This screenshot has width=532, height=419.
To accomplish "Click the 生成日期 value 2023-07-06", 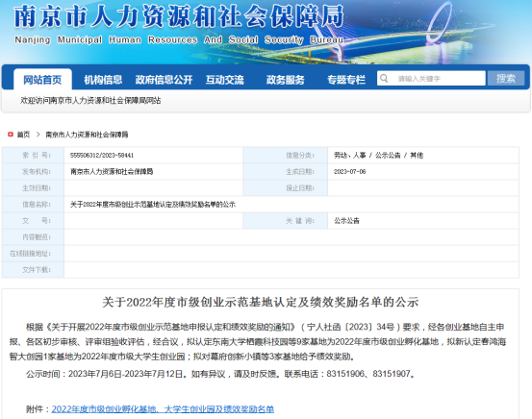I will (x=350, y=171).
